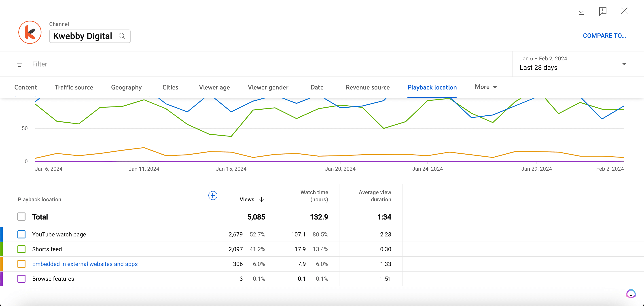Download the analytics report
This screenshot has width=644, height=306.
[581, 11]
